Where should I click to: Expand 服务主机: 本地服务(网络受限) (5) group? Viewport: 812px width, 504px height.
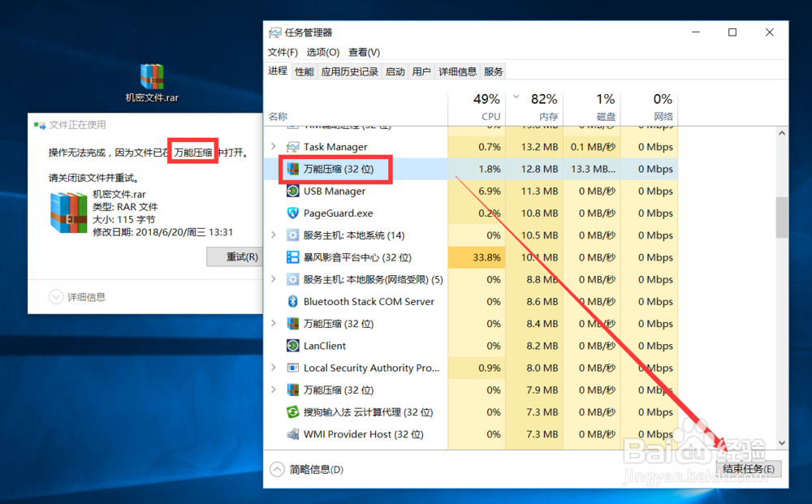(x=274, y=279)
